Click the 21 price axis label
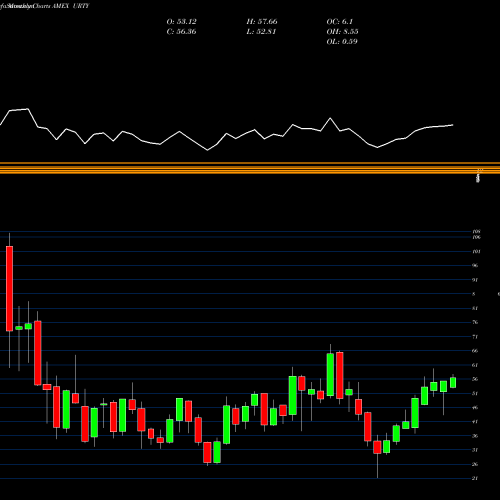This screenshot has height=500, width=500. [x=475, y=478]
